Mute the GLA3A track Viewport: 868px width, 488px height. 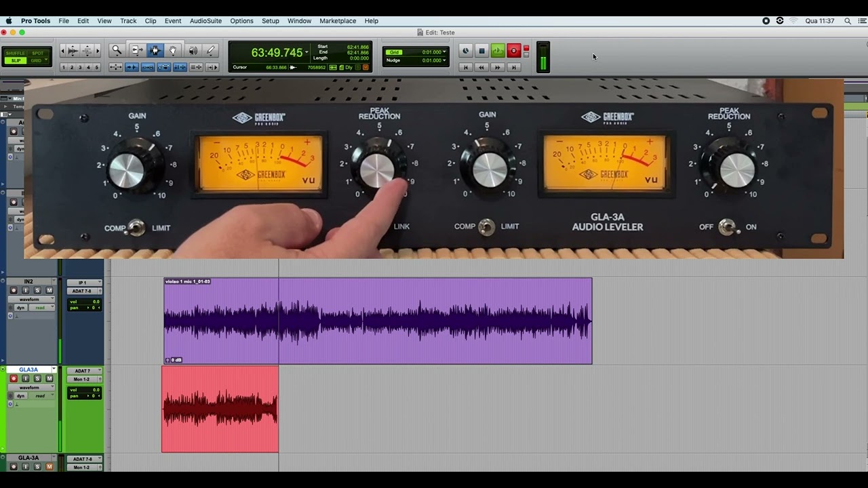(x=50, y=378)
